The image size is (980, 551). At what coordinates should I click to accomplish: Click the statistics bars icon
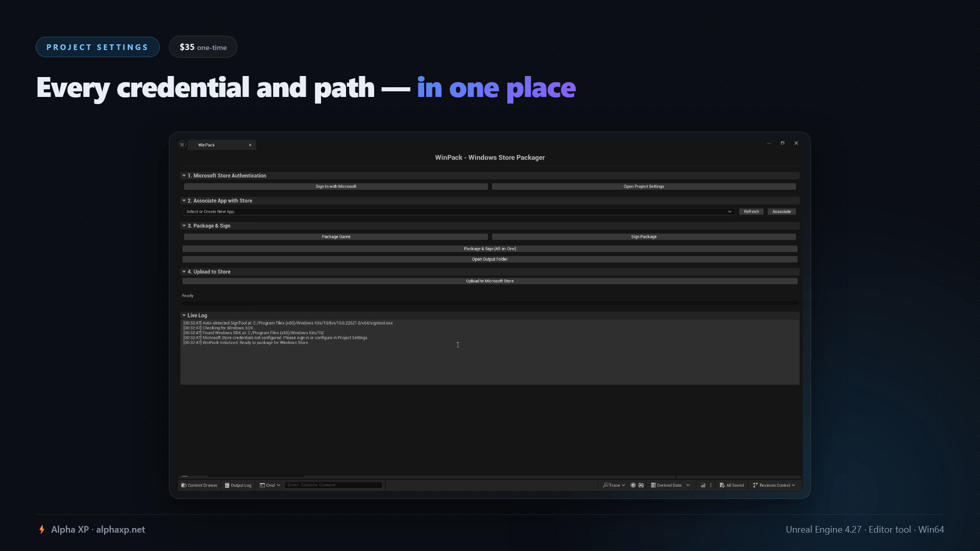[703, 485]
